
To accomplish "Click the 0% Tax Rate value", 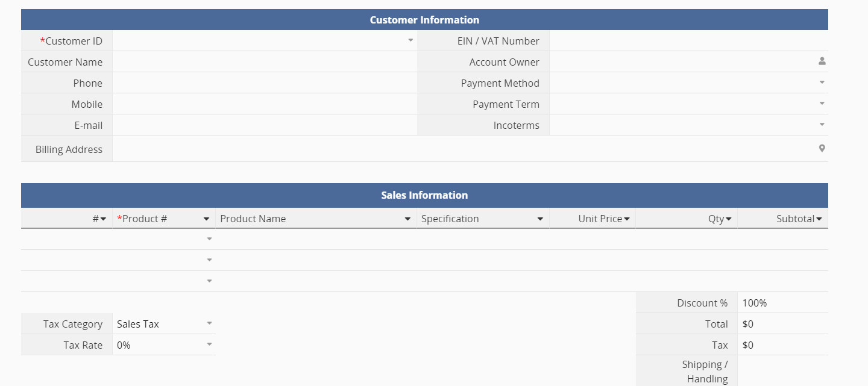I will (x=124, y=345).
